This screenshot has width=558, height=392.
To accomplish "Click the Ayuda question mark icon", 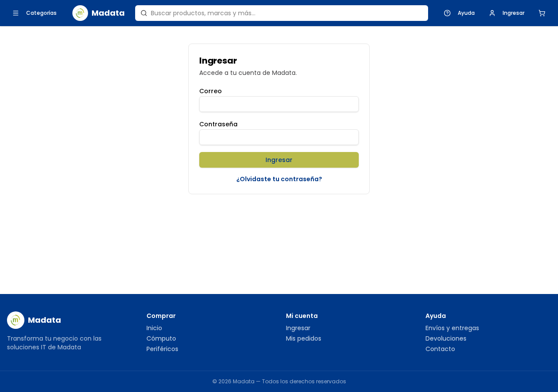I will [447, 13].
